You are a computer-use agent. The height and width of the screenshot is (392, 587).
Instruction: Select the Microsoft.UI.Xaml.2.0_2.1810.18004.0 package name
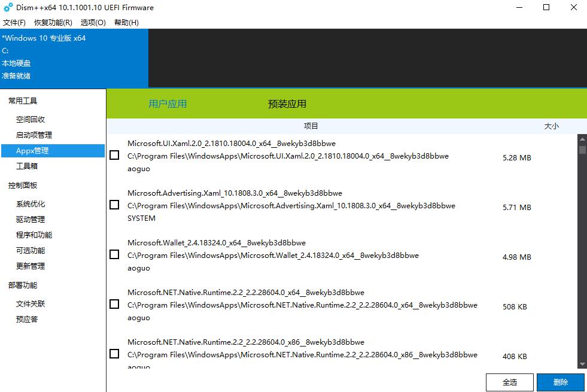(232, 144)
